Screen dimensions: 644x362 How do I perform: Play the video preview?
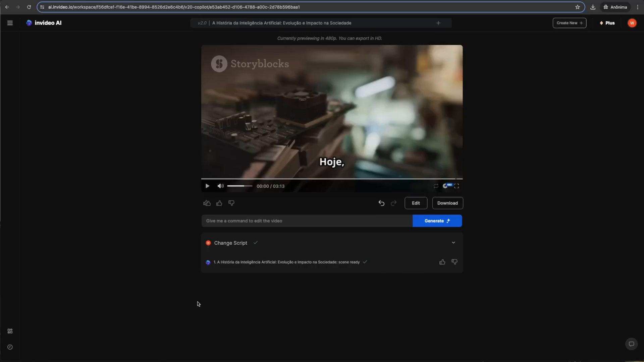tap(207, 186)
